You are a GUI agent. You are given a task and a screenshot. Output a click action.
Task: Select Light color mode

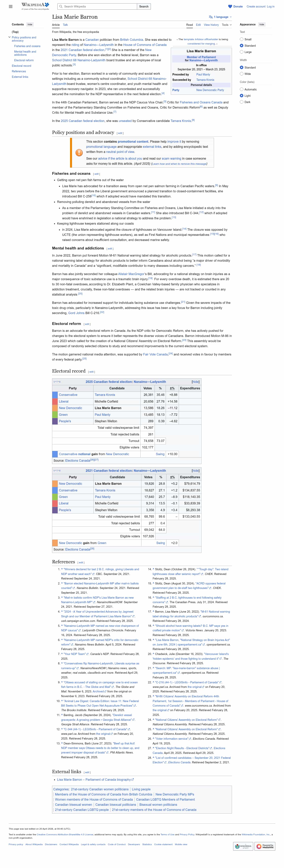point(242,96)
